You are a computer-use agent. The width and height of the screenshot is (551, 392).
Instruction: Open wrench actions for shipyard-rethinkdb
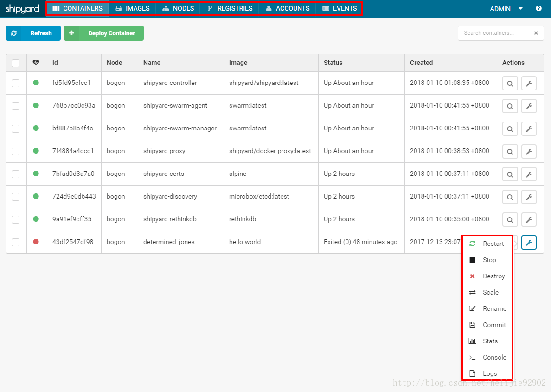(x=529, y=220)
